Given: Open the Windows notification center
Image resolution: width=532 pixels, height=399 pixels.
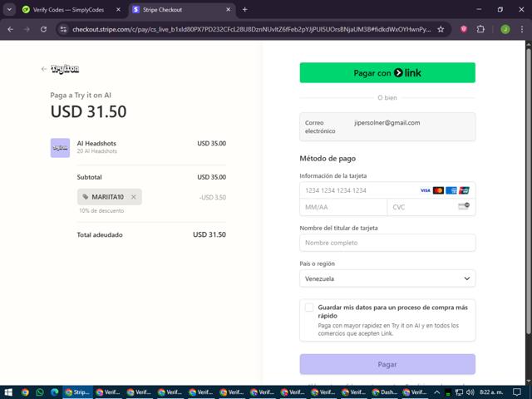Looking at the screenshot, I should [x=517, y=392].
